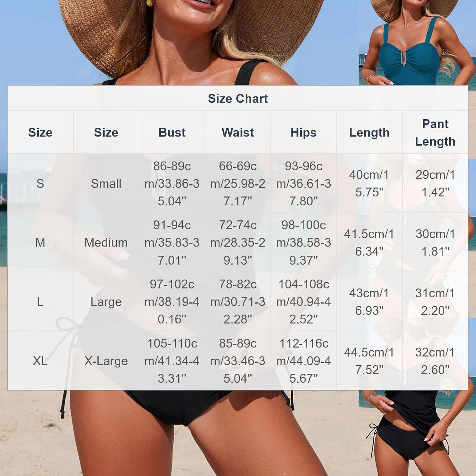Image resolution: width=476 pixels, height=476 pixels.
Task: Open the black bikini bottom inset photo
Action: coord(417,433)
